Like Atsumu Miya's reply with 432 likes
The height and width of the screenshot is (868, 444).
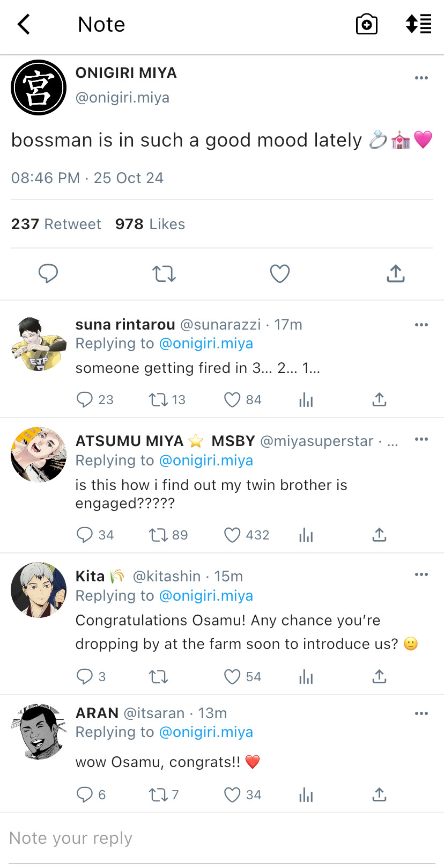(x=232, y=535)
